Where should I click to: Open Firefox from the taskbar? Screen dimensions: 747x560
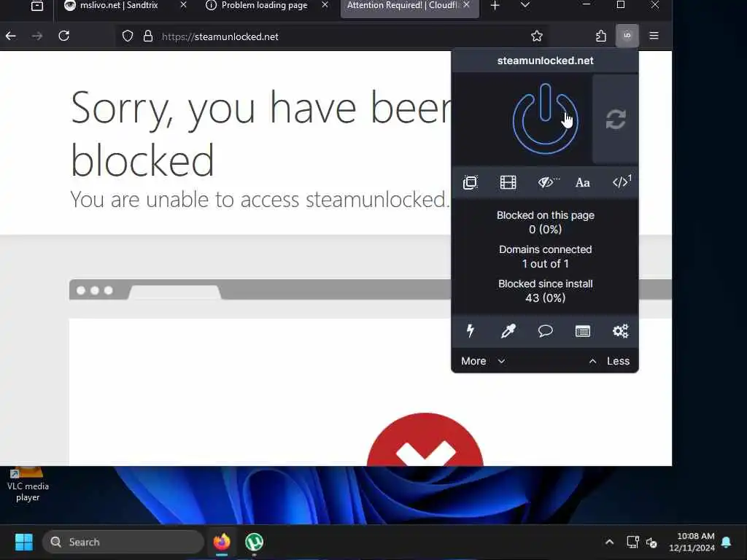(x=222, y=542)
